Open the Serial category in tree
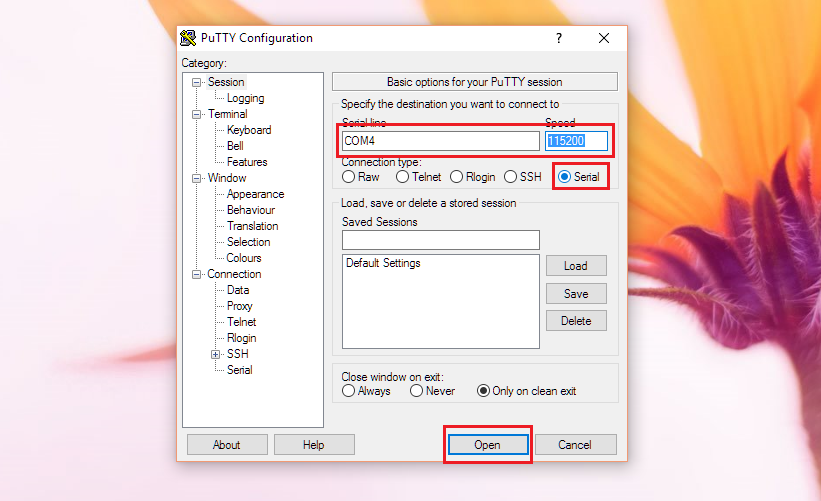The image size is (821, 501). 240,370
